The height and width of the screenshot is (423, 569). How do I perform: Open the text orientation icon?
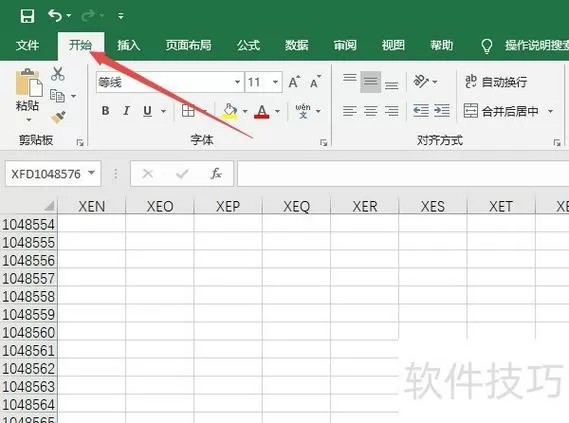pyautogui.click(x=421, y=81)
